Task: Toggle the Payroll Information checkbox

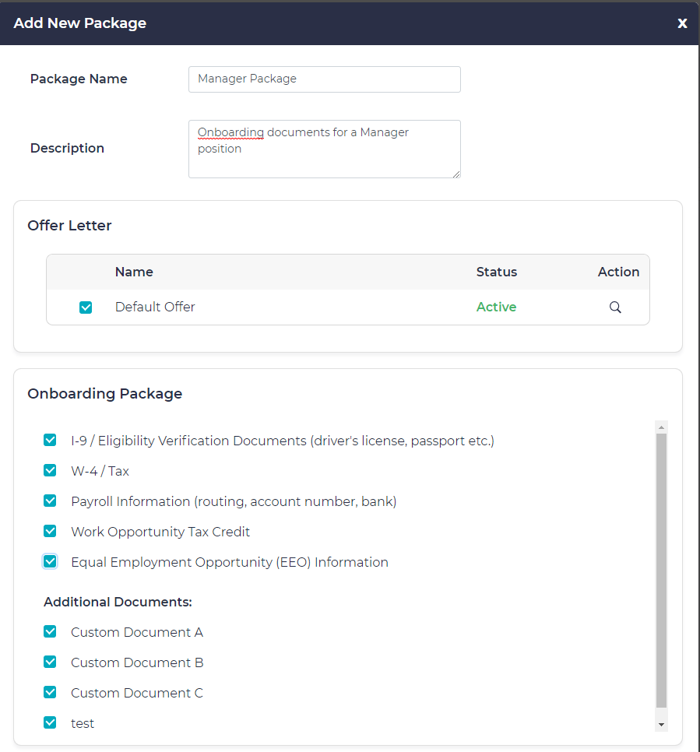Action: coord(51,501)
